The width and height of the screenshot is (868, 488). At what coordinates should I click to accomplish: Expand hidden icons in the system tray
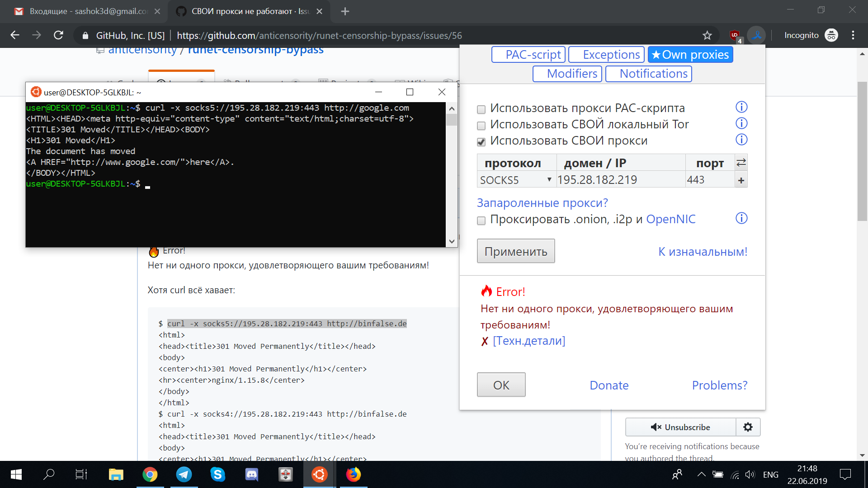click(701, 474)
